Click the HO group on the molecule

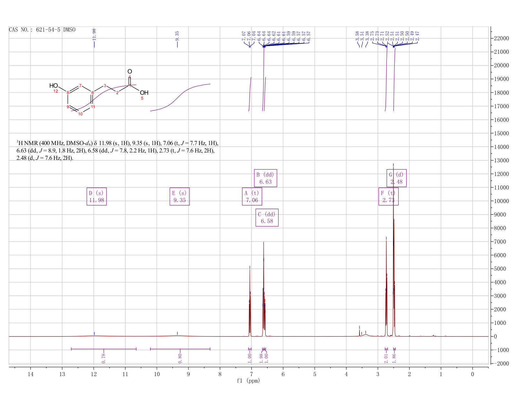[x=54, y=86]
